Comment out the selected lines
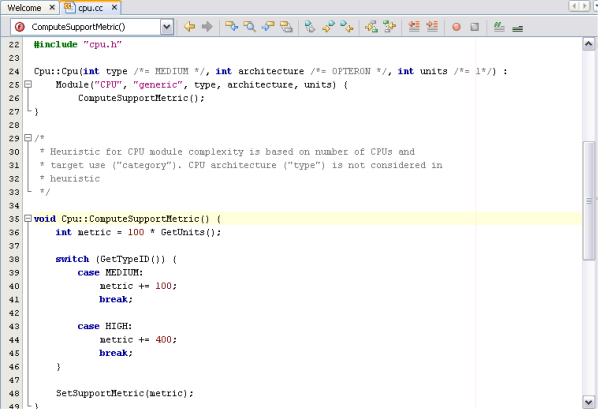The width and height of the screenshot is (600, 412). 499,27
